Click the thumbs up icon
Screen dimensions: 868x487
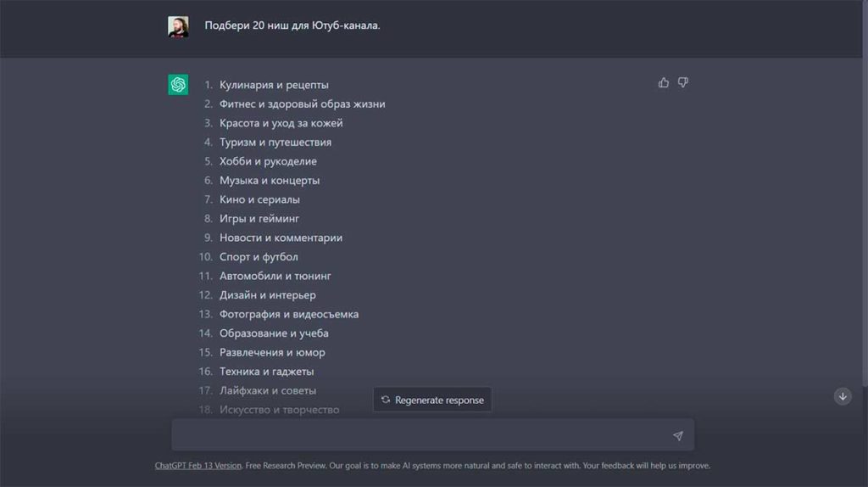[x=664, y=83]
